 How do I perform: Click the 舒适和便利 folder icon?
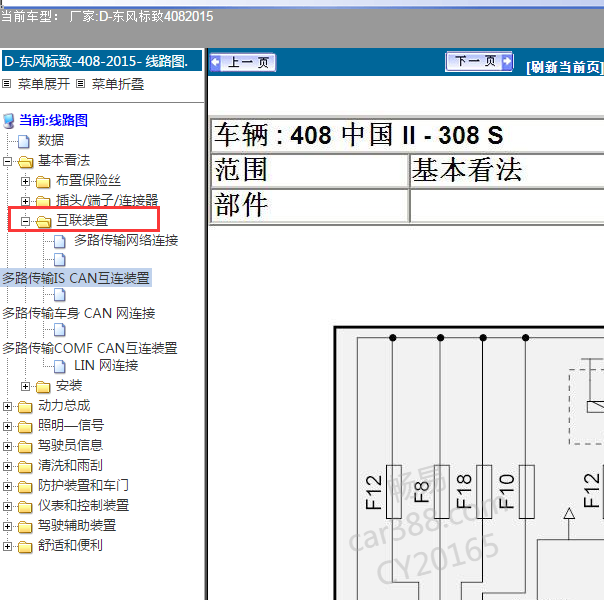[25, 546]
